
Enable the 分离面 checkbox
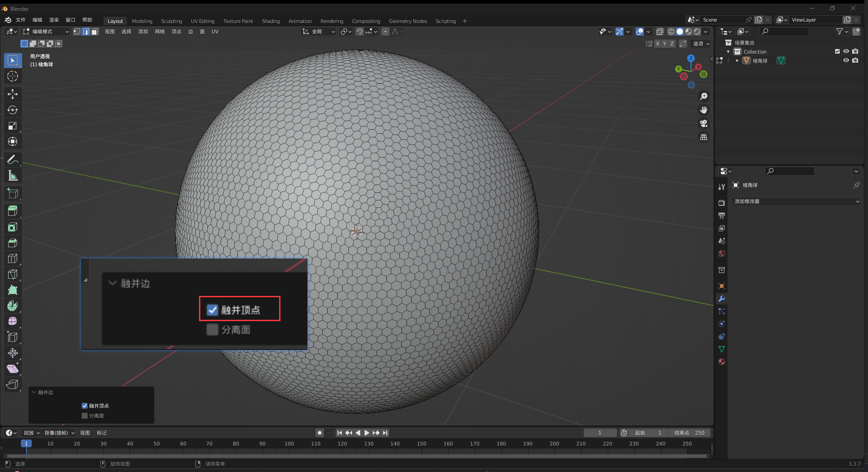tap(85, 416)
